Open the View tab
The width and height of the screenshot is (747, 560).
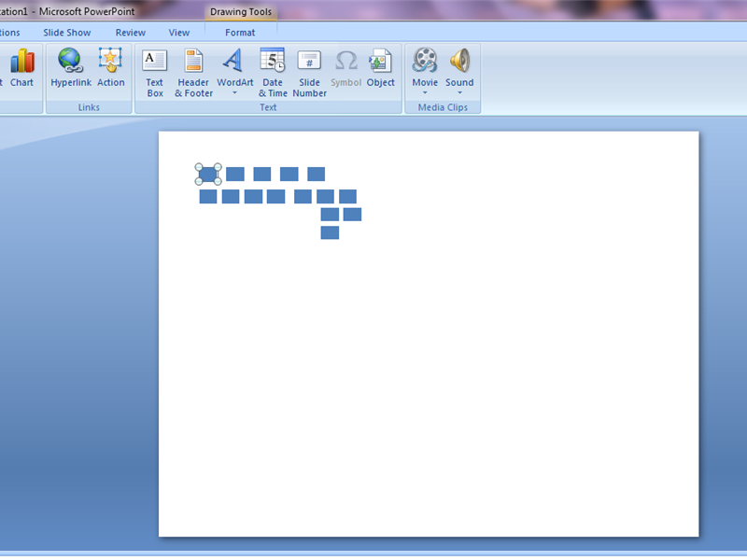(178, 32)
